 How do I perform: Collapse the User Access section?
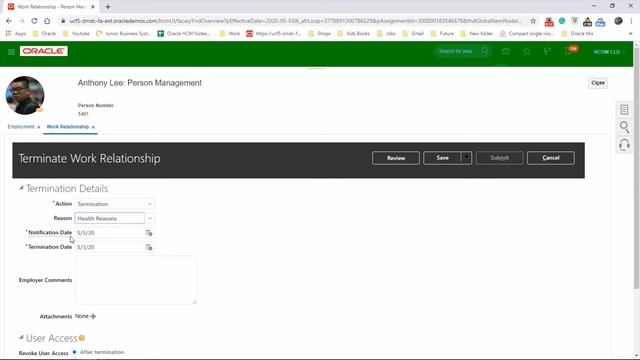point(21,338)
